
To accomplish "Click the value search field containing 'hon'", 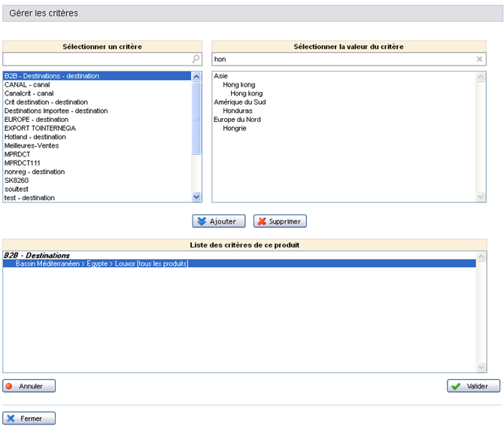I will pyautogui.click(x=342, y=59).
